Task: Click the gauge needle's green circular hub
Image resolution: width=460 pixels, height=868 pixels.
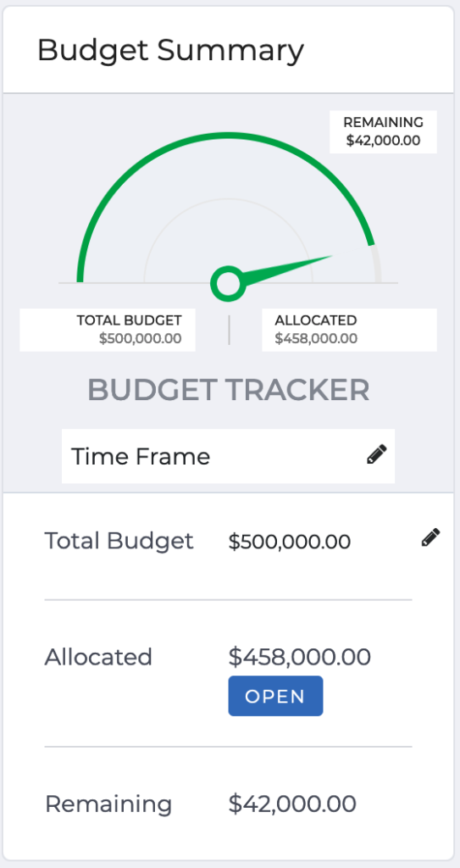Action: tap(228, 283)
